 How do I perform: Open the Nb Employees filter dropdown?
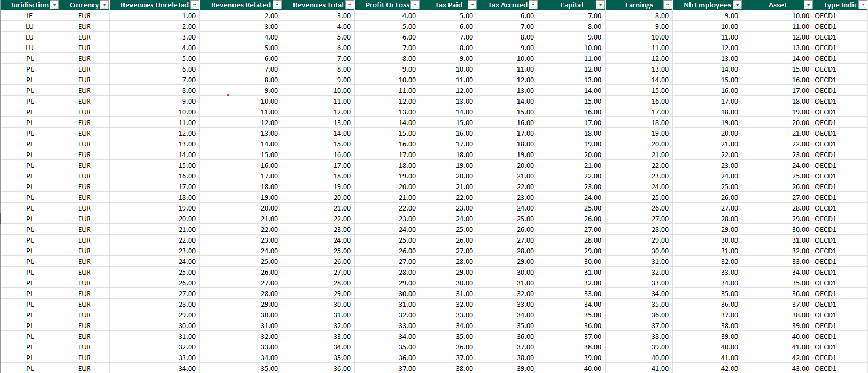coord(737,5)
